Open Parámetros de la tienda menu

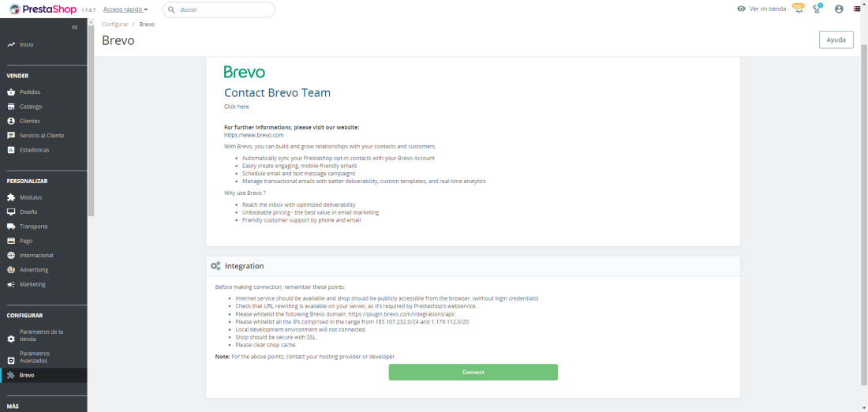[42, 335]
